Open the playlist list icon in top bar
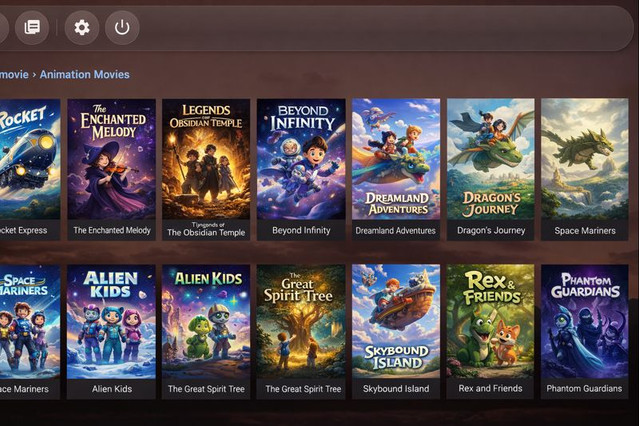Screen dimensions: 639x426 click(x=32, y=28)
